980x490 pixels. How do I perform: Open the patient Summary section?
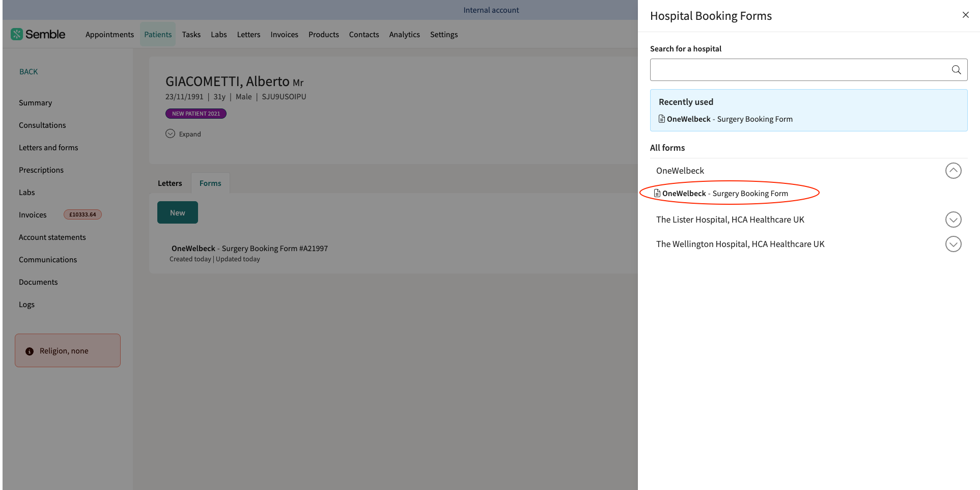(35, 103)
